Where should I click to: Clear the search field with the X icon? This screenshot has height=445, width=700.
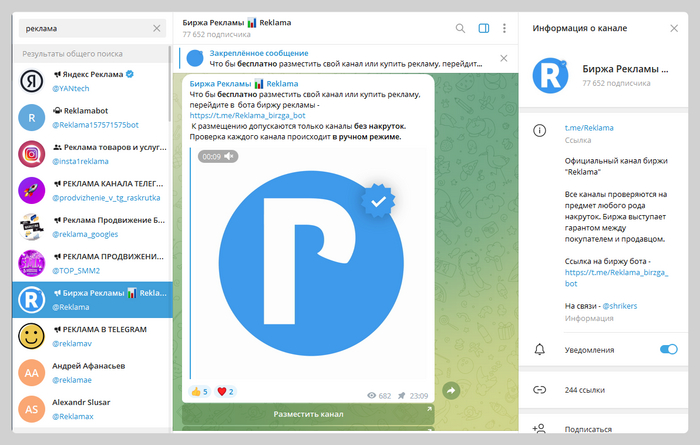coord(157,29)
